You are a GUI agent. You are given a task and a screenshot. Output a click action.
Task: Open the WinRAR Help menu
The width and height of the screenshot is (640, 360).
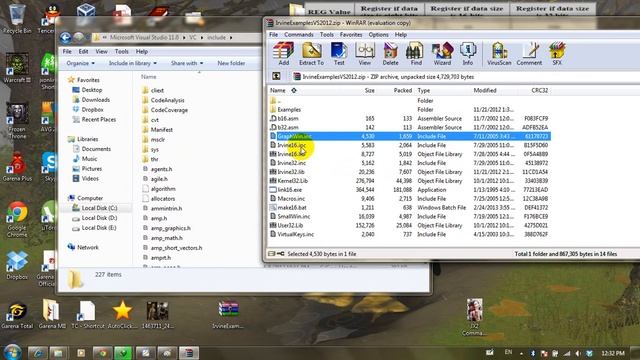click(400, 35)
